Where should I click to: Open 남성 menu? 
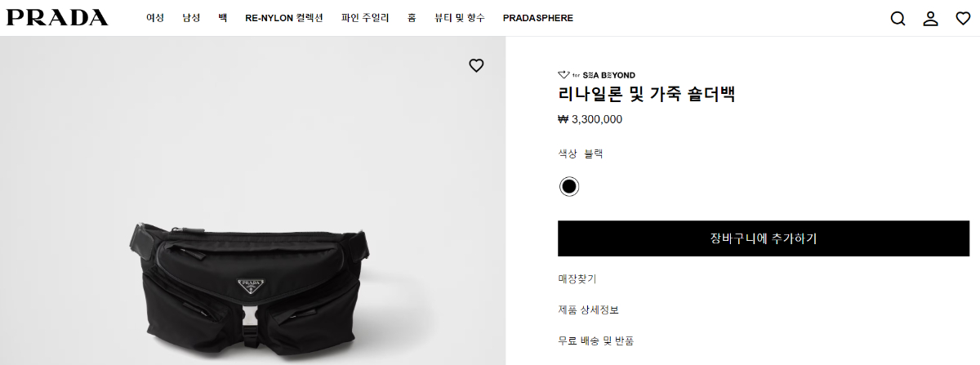(191, 18)
